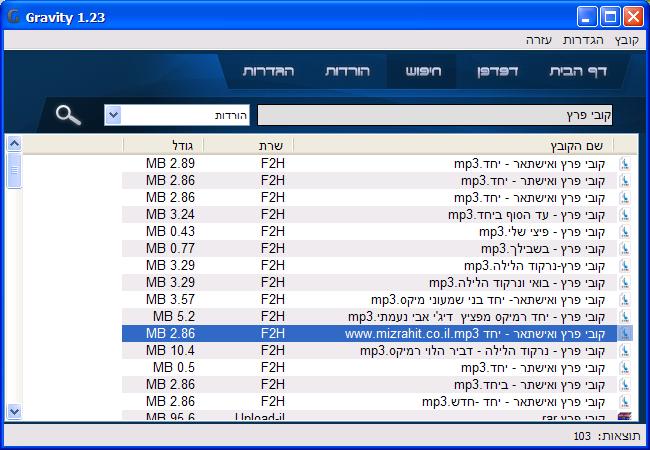Click the scrollbar down arrow

(x=14, y=411)
